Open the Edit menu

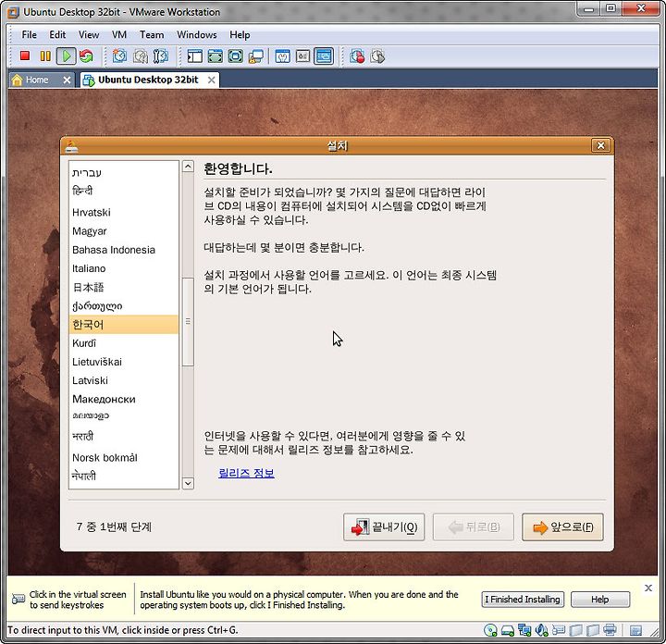[x=57, y=35]
